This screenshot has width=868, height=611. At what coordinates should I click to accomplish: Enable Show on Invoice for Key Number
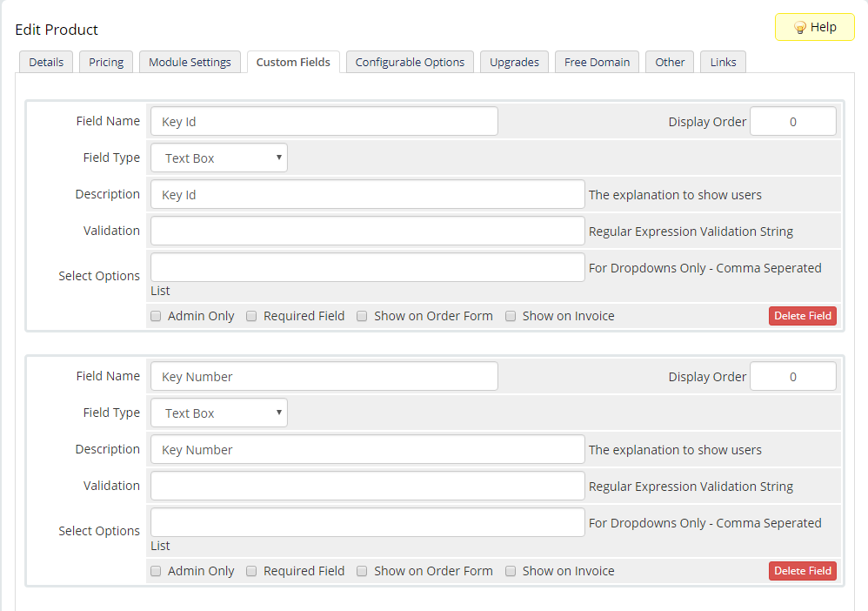pos(511,571)
